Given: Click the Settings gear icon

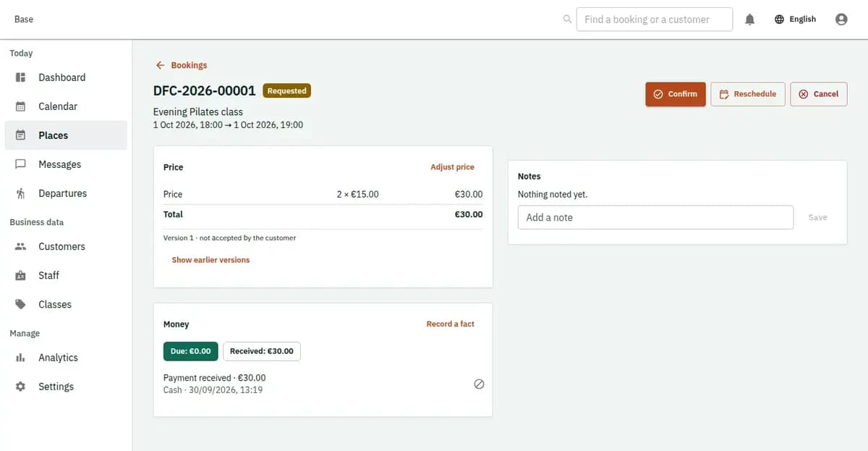Looking at the screenshot, I should (x=21, y=387).
